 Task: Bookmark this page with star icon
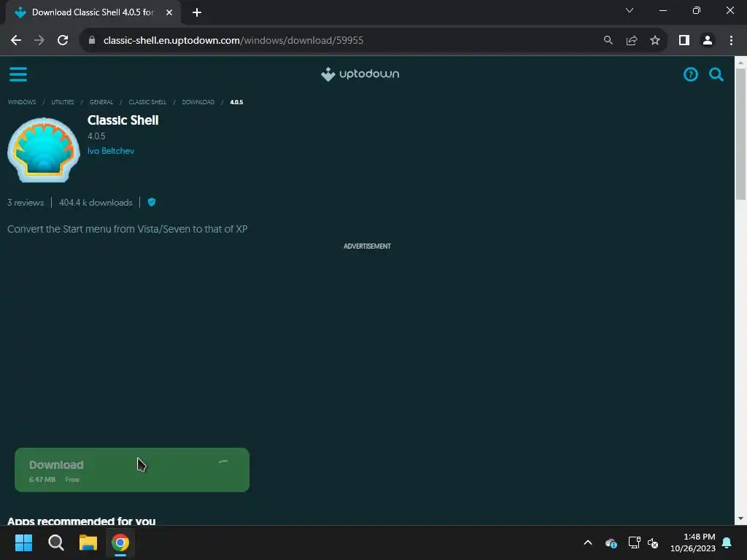(655, 41)
